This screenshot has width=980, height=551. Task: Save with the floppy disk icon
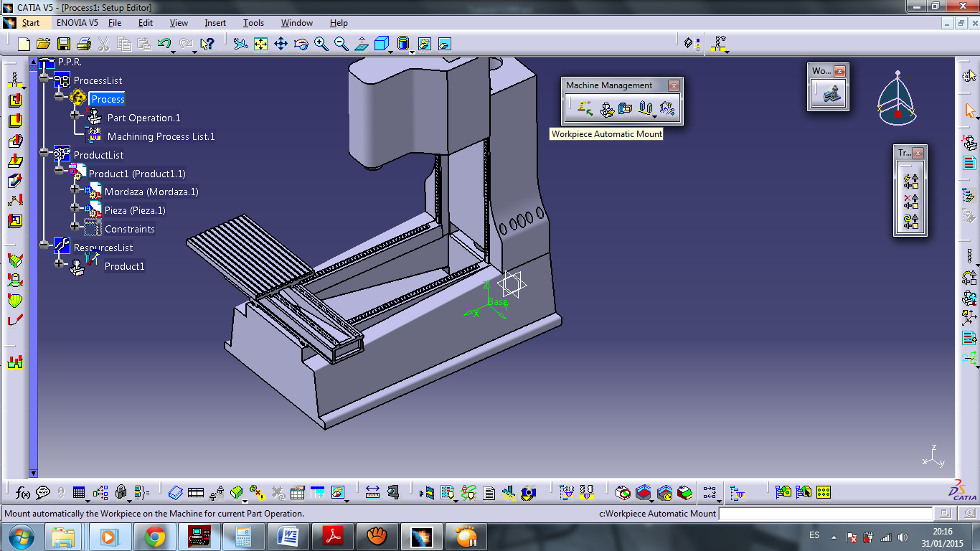click(x=63, y=44)
